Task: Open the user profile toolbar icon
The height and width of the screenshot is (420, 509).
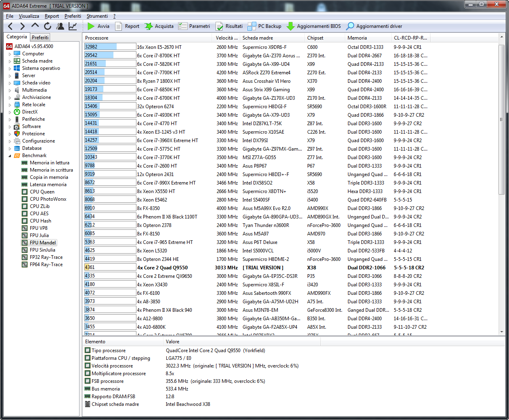Action: coord(60,26)
